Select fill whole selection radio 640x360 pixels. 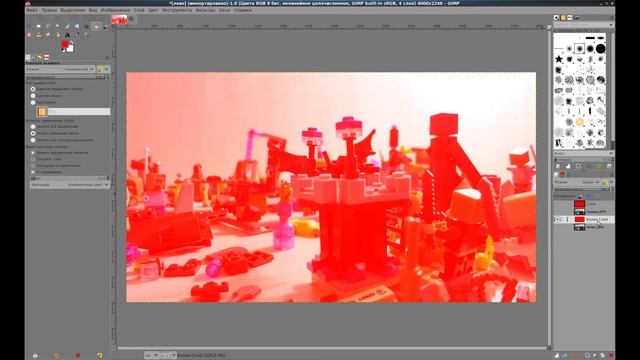[x=33, y=126]
